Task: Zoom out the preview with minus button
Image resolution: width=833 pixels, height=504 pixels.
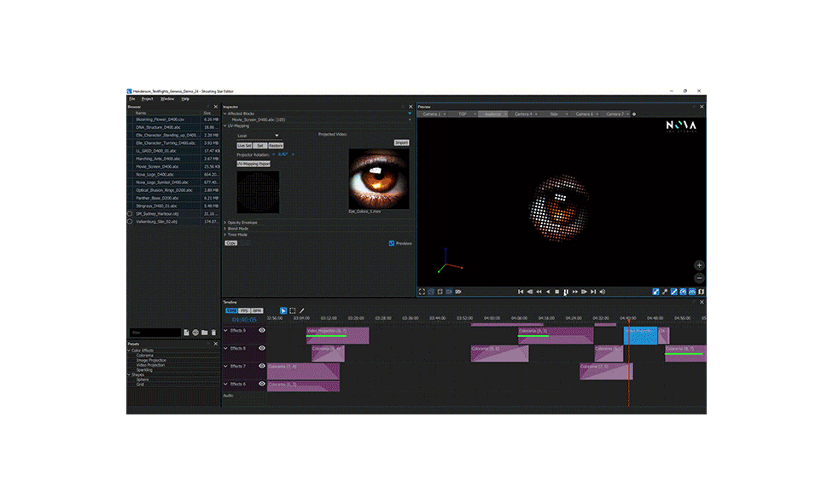Action: pos(699,278)
